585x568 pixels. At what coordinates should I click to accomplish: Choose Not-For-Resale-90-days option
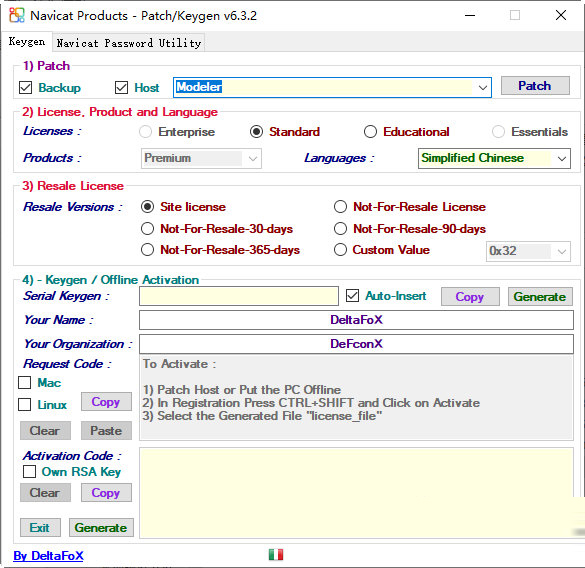(x=340, y=228)
